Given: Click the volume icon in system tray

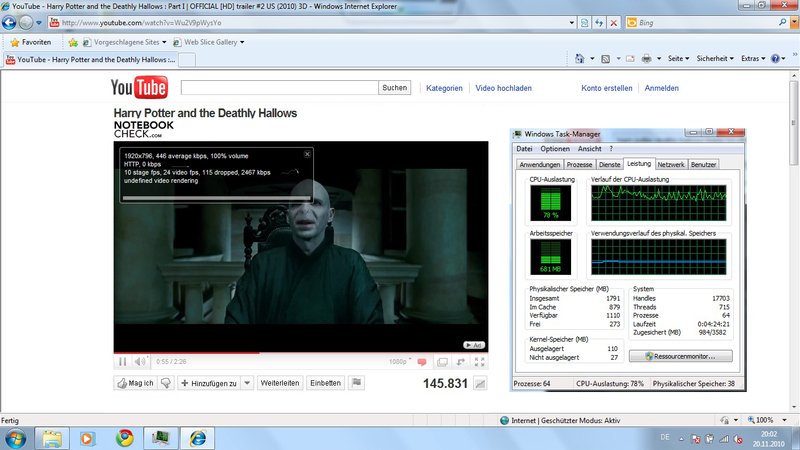Looking at the screenshot, I should point(738,439).
